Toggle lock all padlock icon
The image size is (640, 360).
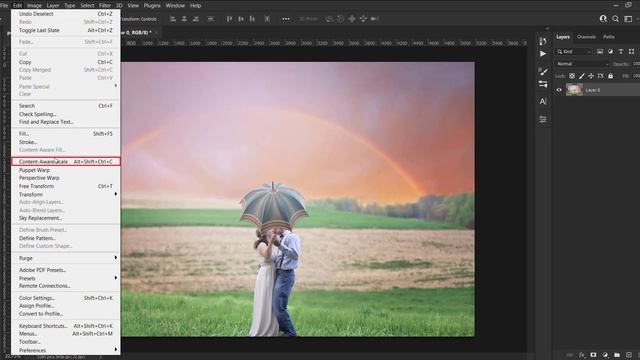pyautogui.click(x=610, y=76)
